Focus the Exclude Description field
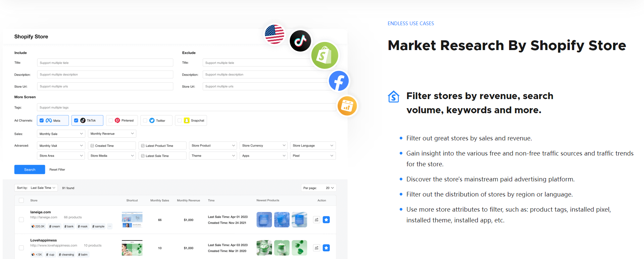Screen dimensions: 644x259 click(x=269, y=74)
